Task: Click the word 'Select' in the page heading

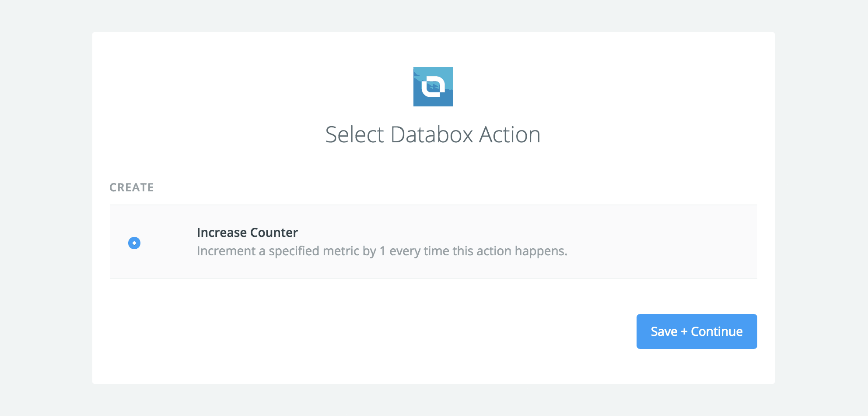Action: (354, 134)
